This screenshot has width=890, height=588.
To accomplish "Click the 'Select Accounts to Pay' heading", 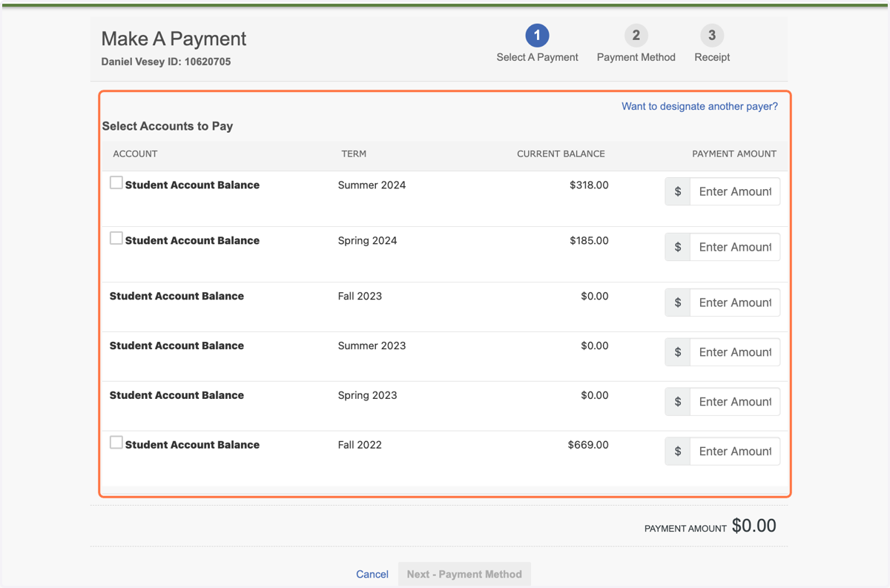I will click(x=168, y=126).
